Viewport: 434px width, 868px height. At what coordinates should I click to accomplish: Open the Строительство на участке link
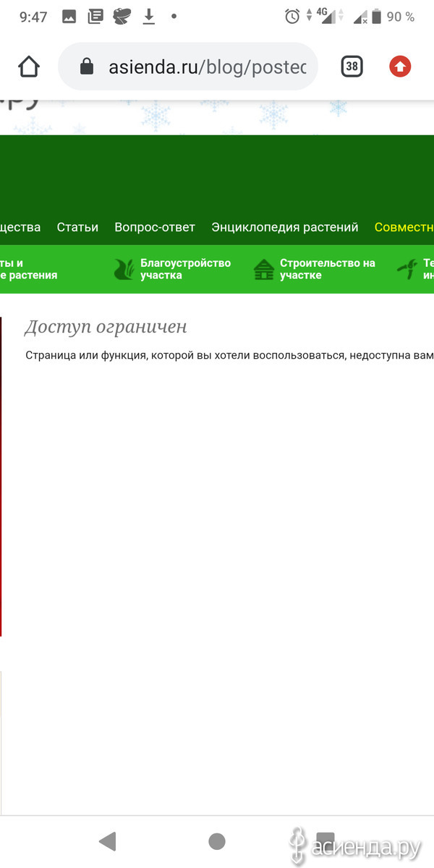327,269
